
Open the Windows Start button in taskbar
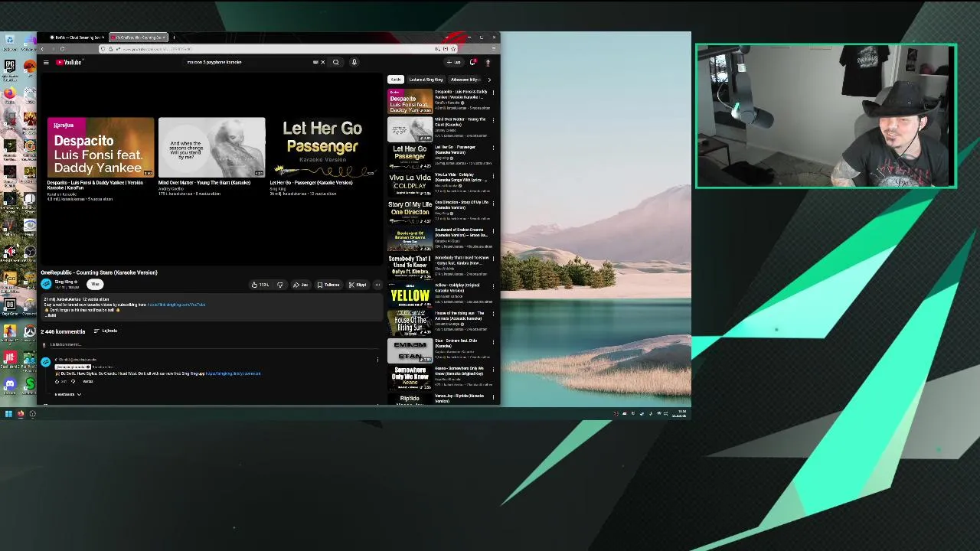coord(8,414)
